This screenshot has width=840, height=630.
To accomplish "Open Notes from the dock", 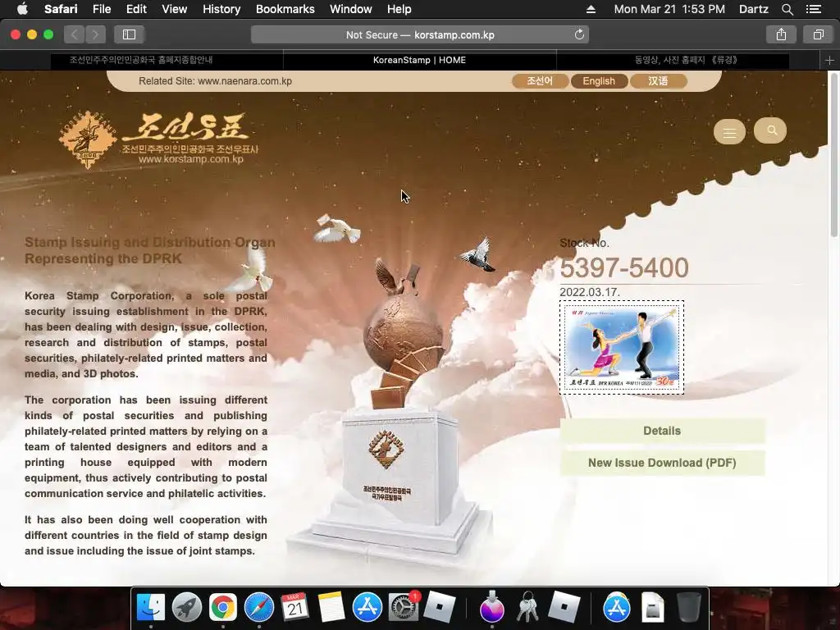I will click(x=331, y=608).
